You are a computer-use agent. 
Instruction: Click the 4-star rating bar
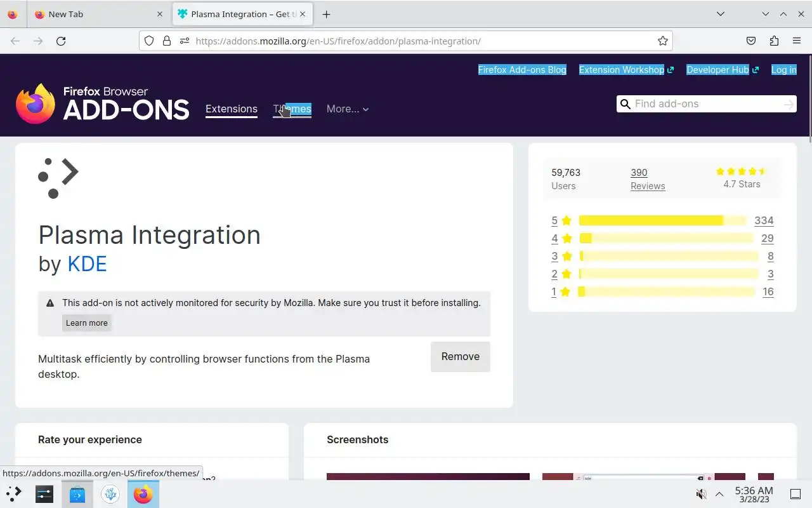coord(666,238)
